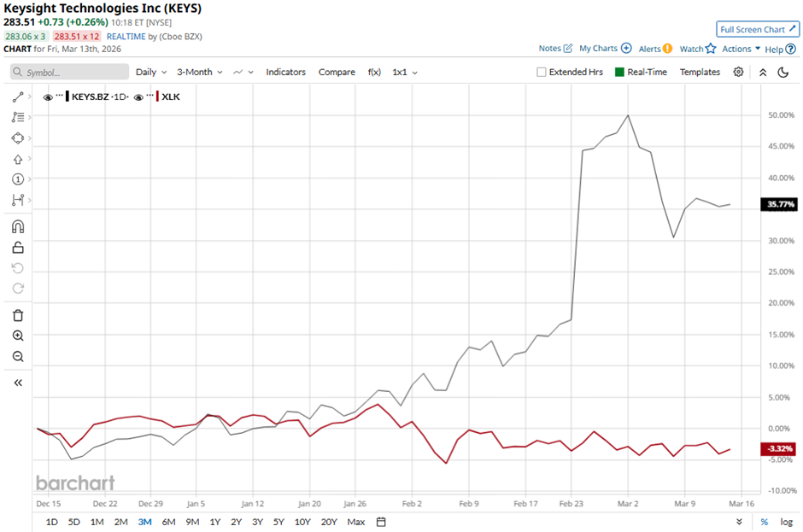This screenshot has width=803, height=532.
Task: Click the XLK red color bar
Action: tap(158, 96)
